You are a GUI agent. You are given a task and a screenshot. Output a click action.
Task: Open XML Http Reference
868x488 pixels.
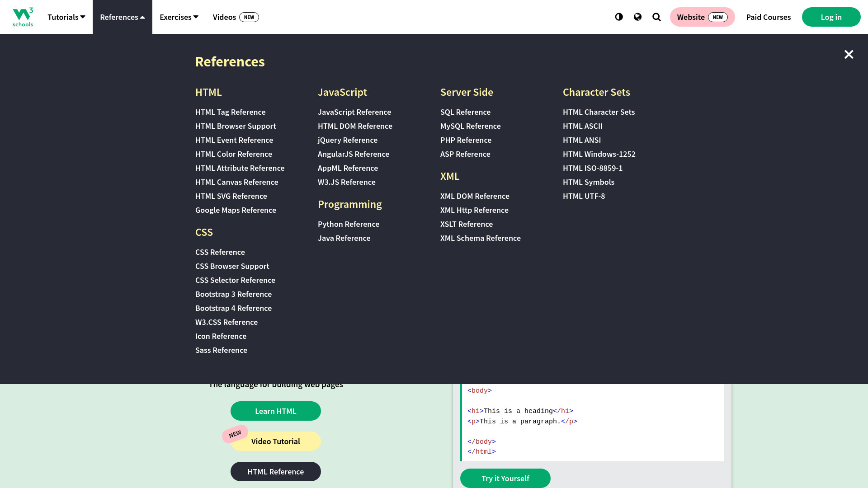pyautogui.click(x=474, y=210)
